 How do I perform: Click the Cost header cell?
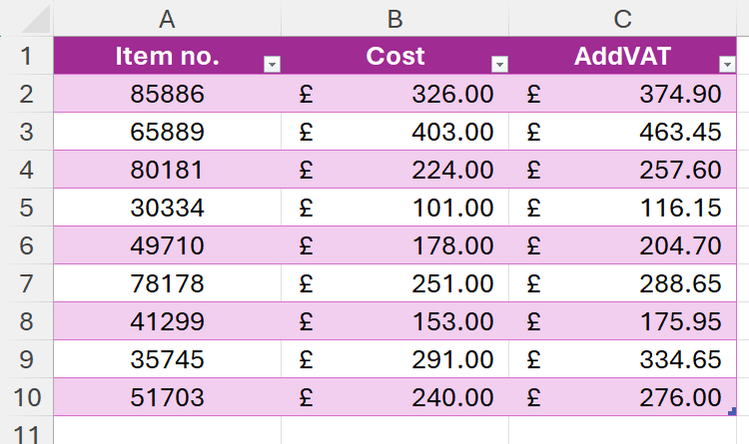pyautogui.click(x=395, y=56)
